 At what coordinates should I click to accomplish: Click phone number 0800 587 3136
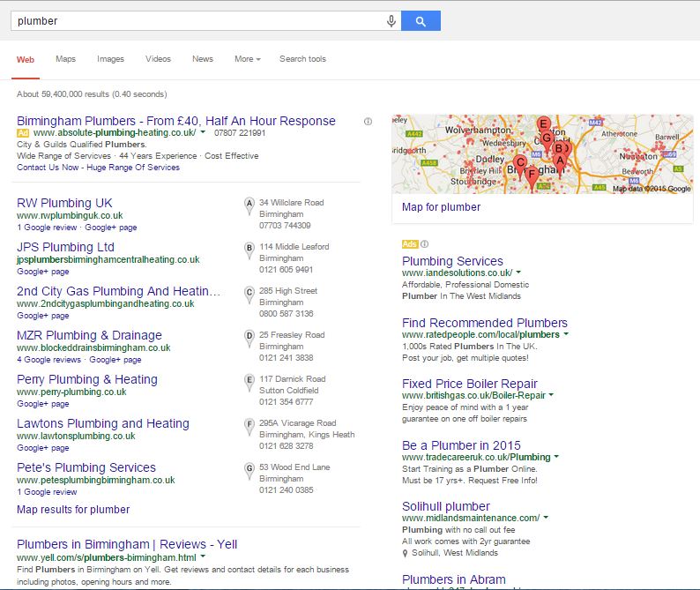(287, 314)
